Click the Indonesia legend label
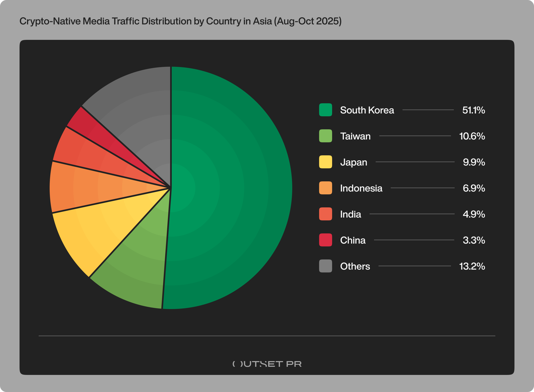This screenshot has height=392, width=534. (361, 188)
